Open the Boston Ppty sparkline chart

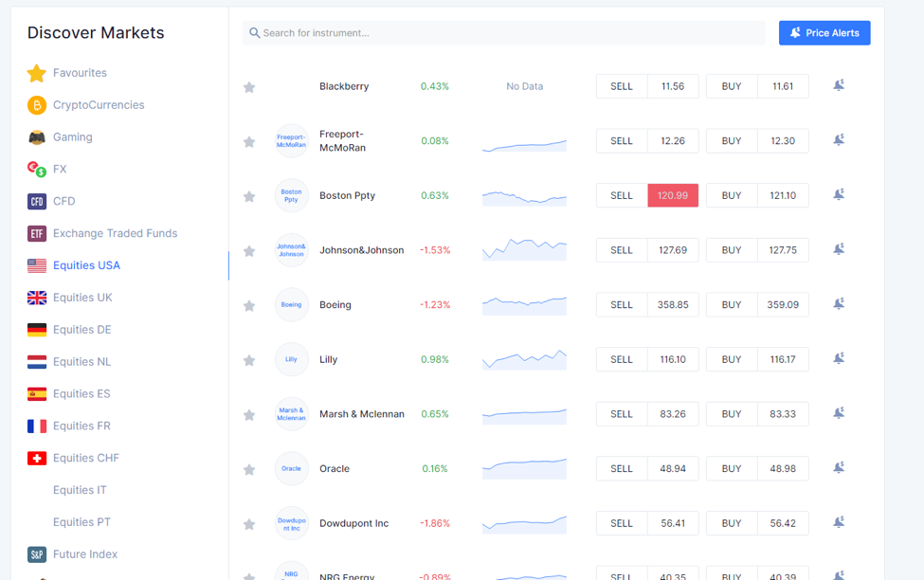click(x=524, y=198)
